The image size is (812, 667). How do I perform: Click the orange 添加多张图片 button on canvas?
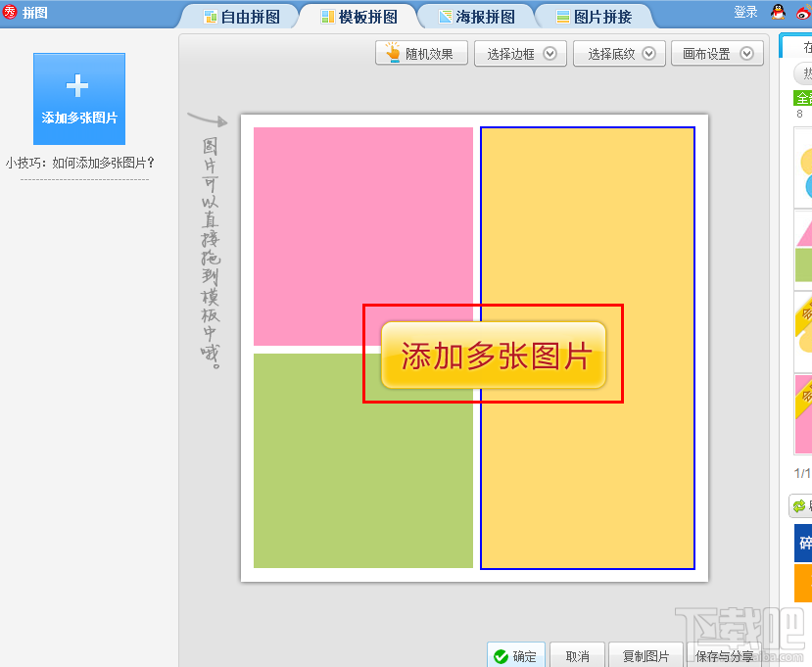[x=493, y=356]
